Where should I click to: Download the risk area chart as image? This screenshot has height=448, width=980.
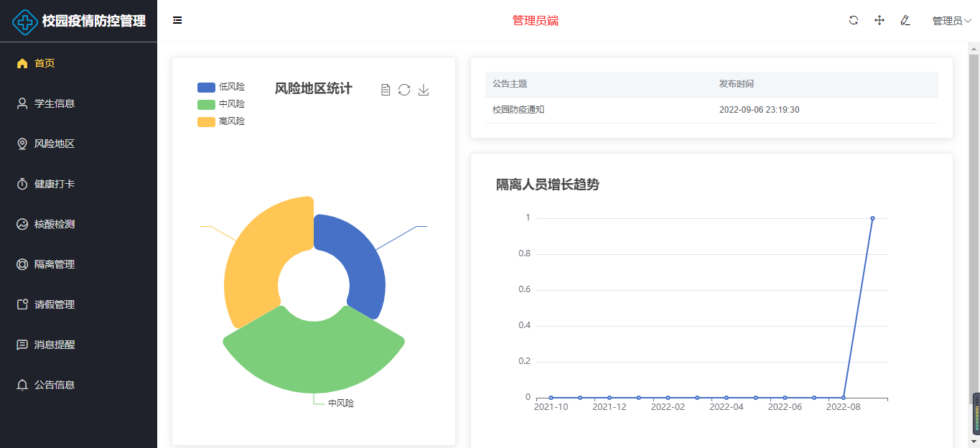424,90
